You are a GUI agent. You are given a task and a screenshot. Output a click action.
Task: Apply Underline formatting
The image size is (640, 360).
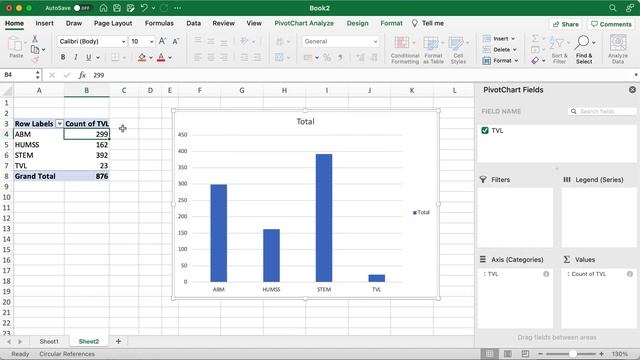coord(88,58)
